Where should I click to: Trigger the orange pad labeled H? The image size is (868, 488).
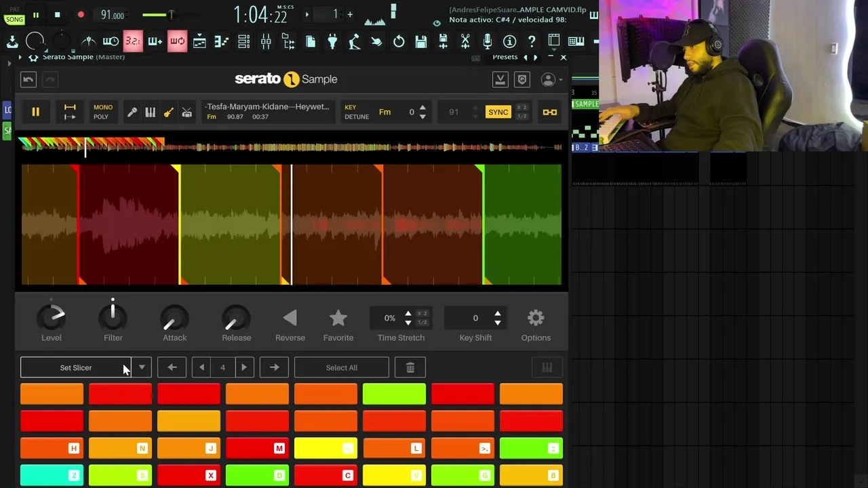pyautogui.click(x=52, y=448)
